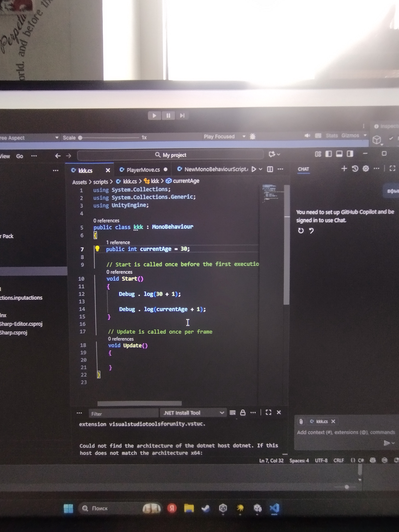Click the Gizmos button
The width and height of the screenshot is (399, 532).
coord(350,136)
